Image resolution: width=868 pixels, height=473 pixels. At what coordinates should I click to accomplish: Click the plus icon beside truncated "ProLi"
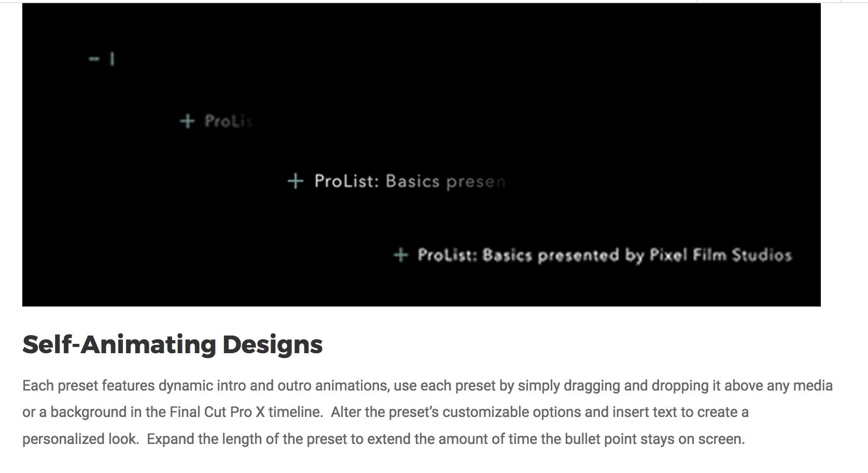187,121
